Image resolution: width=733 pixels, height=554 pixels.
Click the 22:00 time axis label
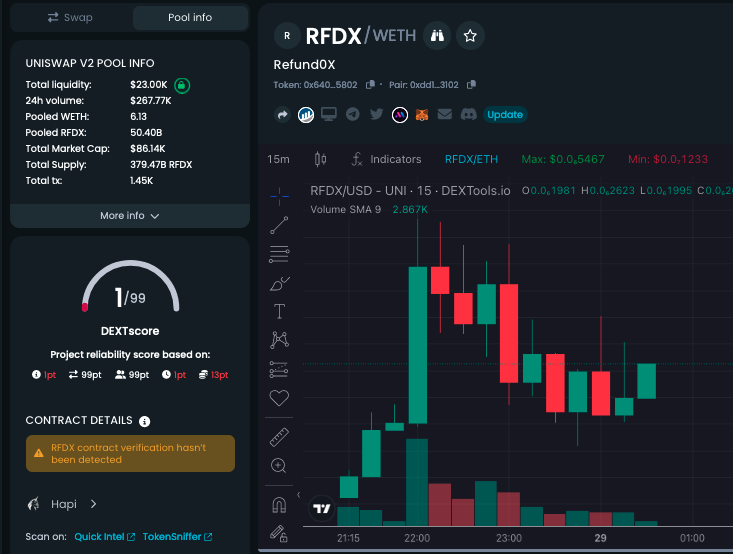click(x=417, y=538)
